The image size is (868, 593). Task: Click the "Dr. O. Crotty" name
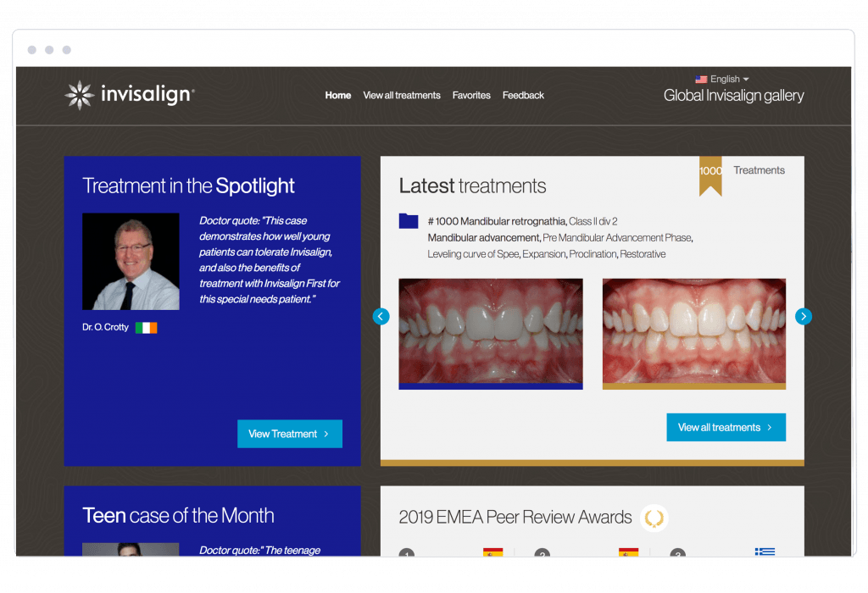[105, 327]
